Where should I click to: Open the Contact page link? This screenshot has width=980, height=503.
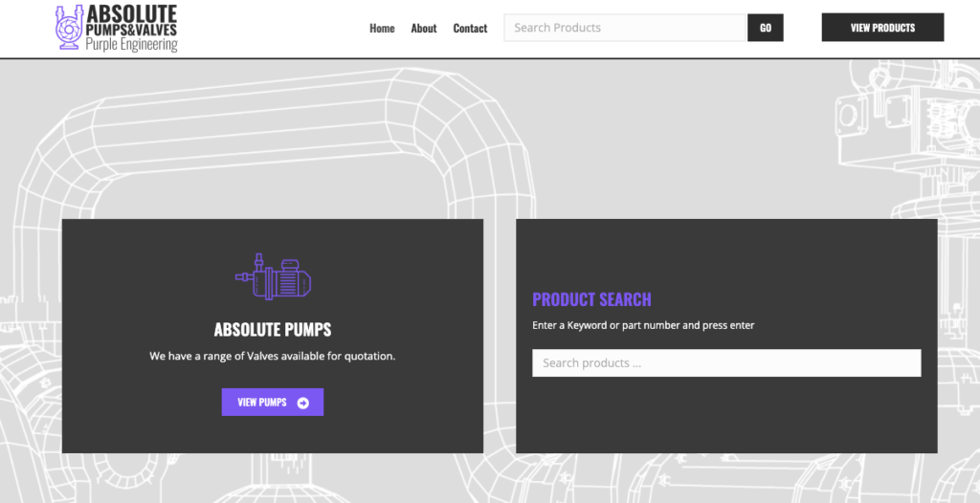click(470, 28)
